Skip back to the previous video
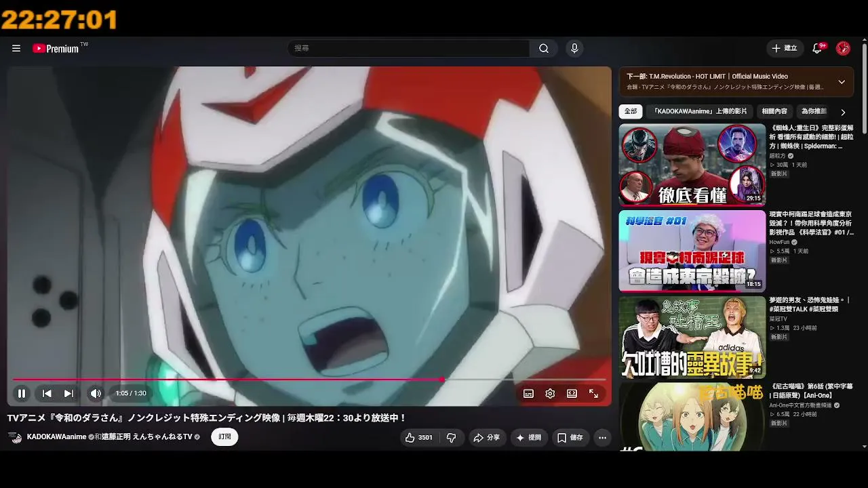868x488 pixels. click(x=47, y=393)
